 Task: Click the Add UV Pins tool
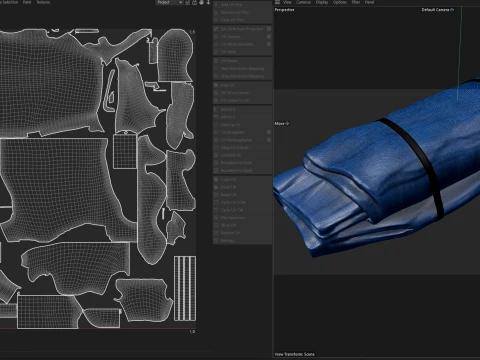coord(242,5)
